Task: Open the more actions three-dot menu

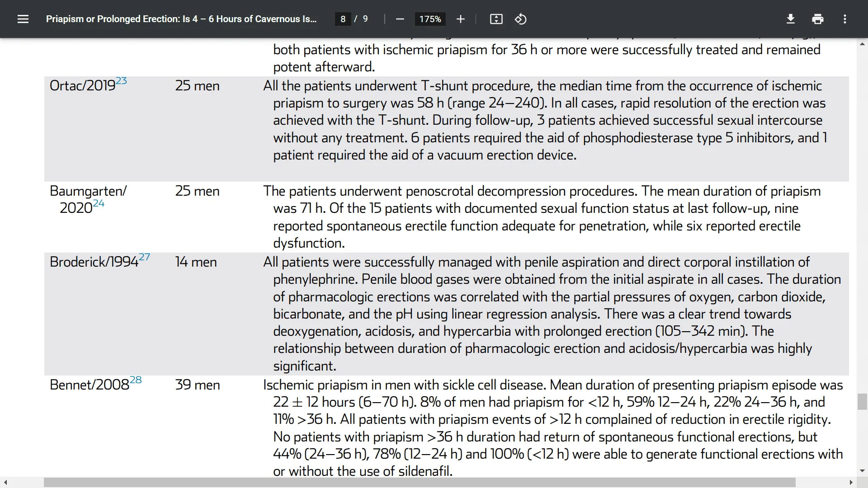Action: 844,19
